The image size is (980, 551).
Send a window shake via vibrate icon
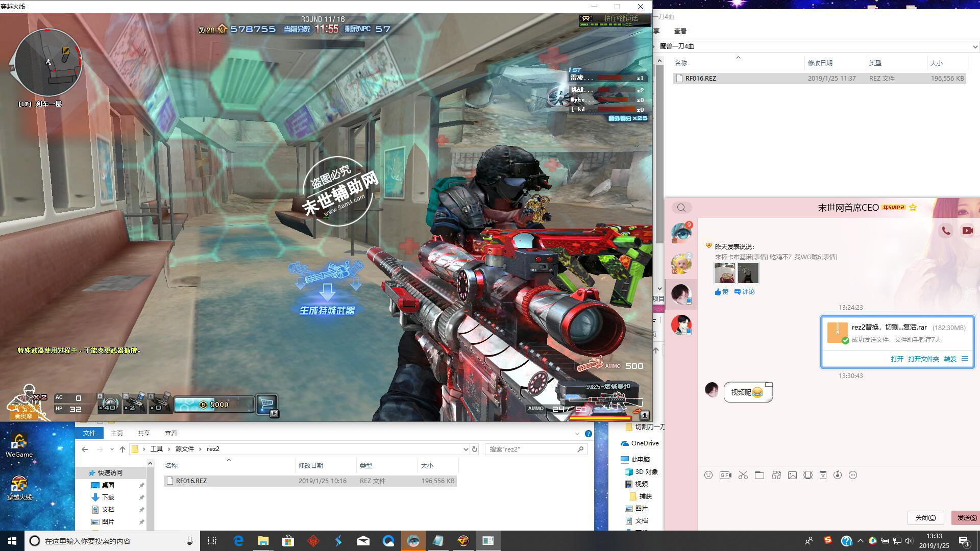click(x=808, y=475)
